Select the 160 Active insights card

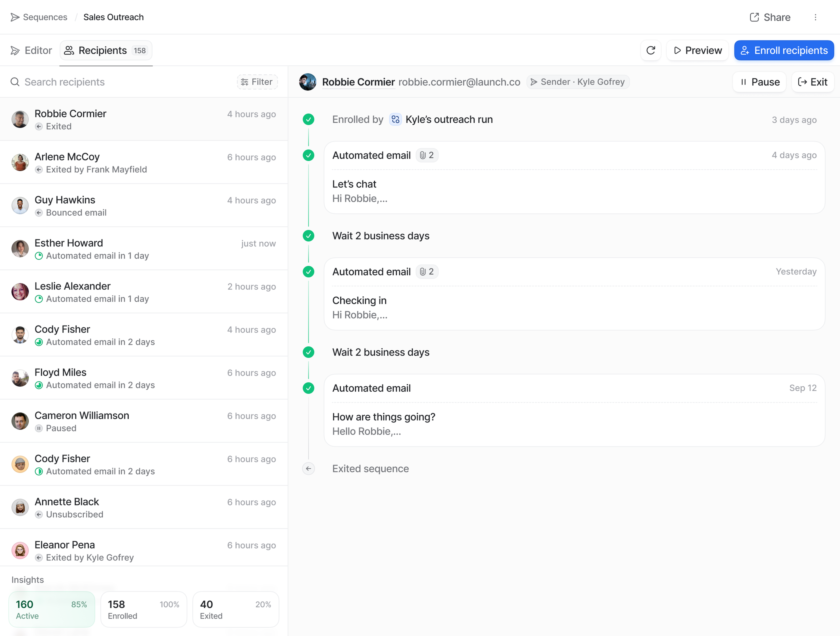tap(52, 609)
